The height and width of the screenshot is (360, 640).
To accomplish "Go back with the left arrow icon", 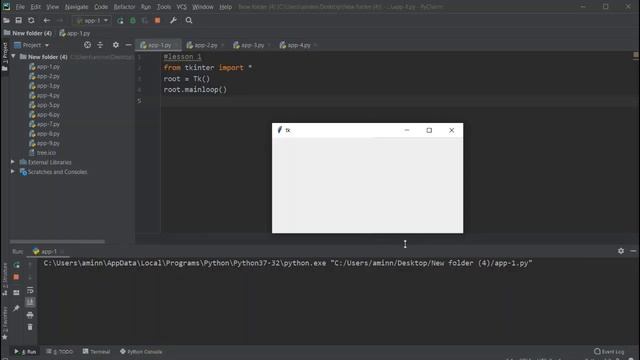I will pyautogui.click(x=47, y=20).
